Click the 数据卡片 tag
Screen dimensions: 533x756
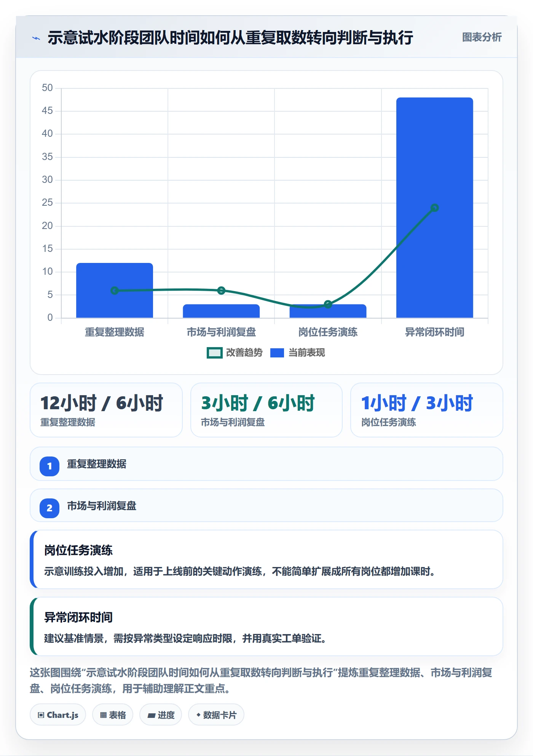(x=216, y=715)
